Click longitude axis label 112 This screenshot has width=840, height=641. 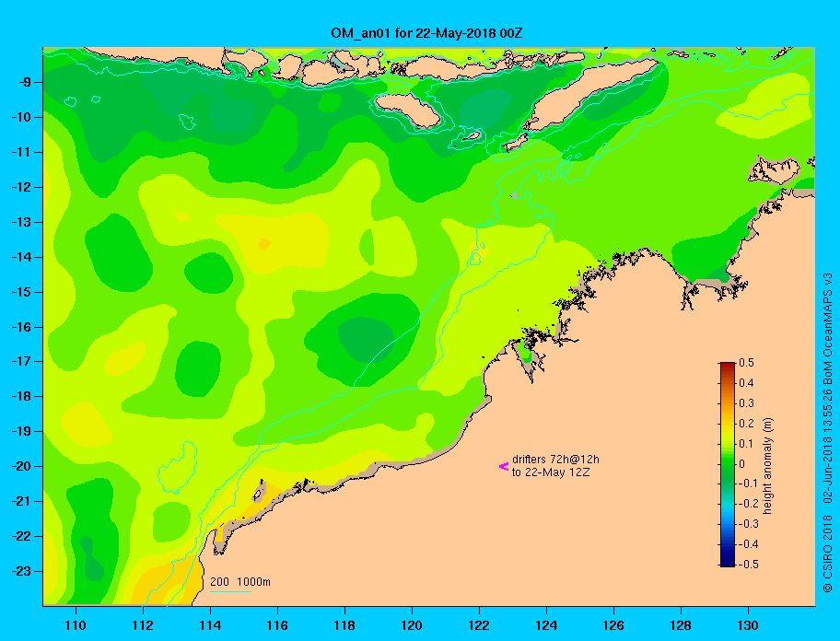[143, 625]
